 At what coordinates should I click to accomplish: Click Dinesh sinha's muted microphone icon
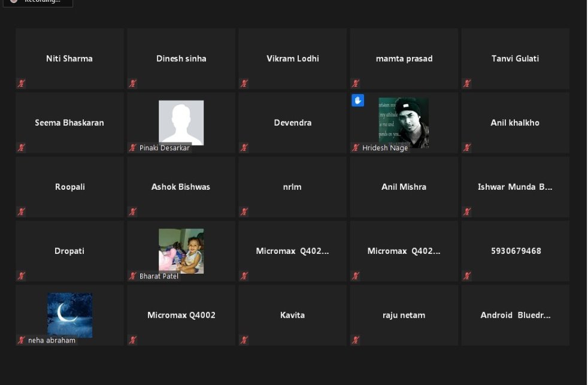pos(133,83)
